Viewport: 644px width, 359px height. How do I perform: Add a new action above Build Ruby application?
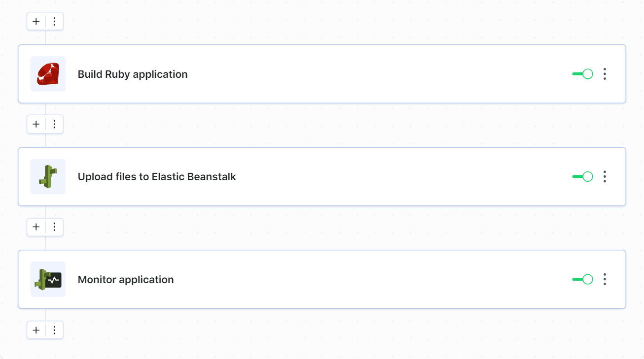[36, 21]
